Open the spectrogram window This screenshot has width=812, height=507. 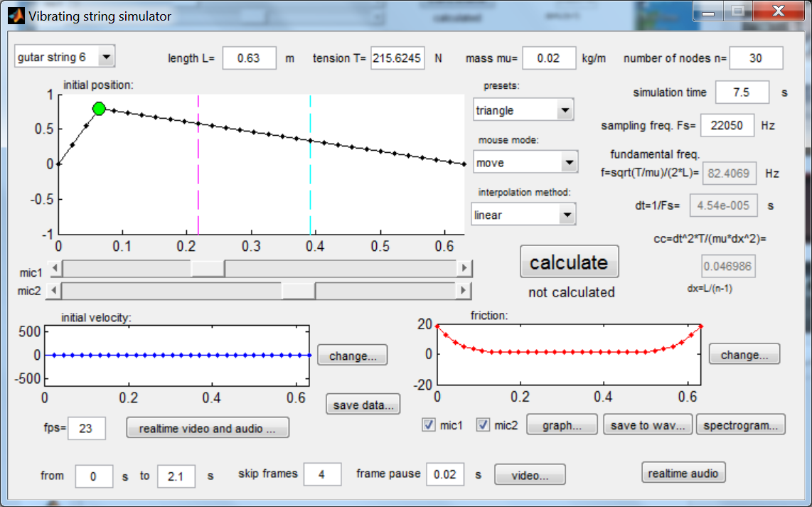point(740,425)
